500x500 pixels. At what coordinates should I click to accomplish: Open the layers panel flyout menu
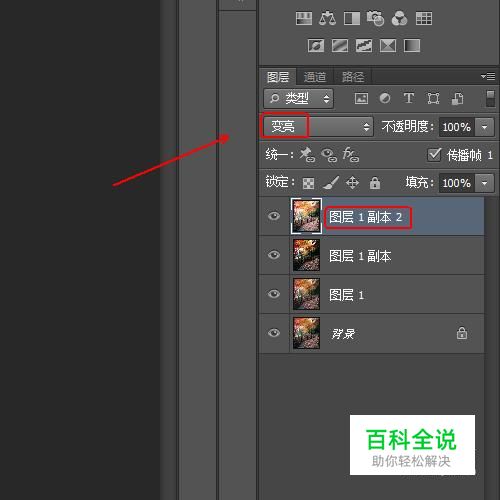(x=488, y=77)
